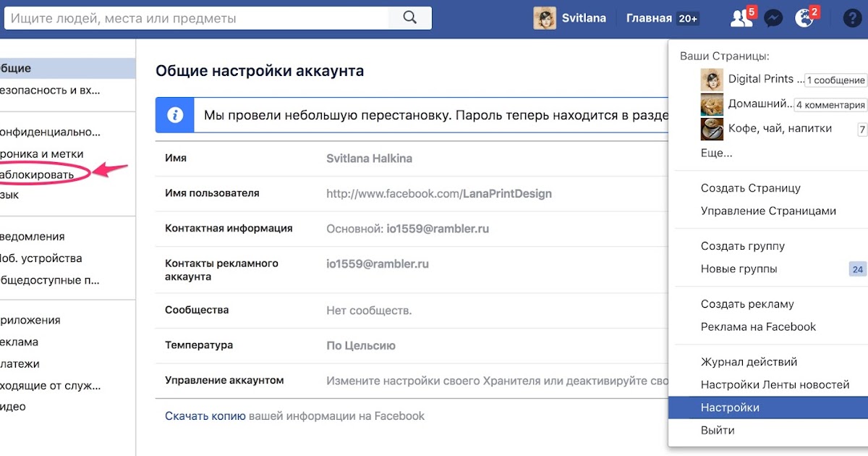The height and width of the screenshot is (456, 868).
Task: Choose Управление Страницами menu item
Action: point(768,211)
